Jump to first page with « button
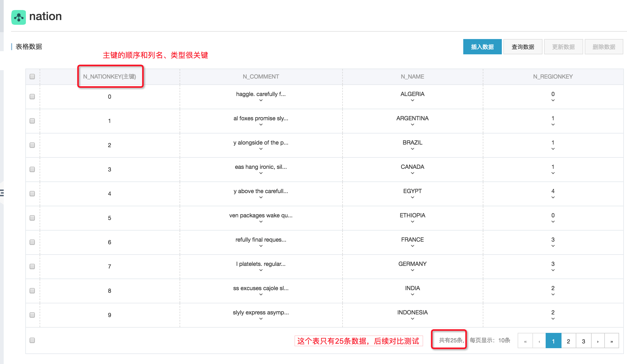 [525, 341]
